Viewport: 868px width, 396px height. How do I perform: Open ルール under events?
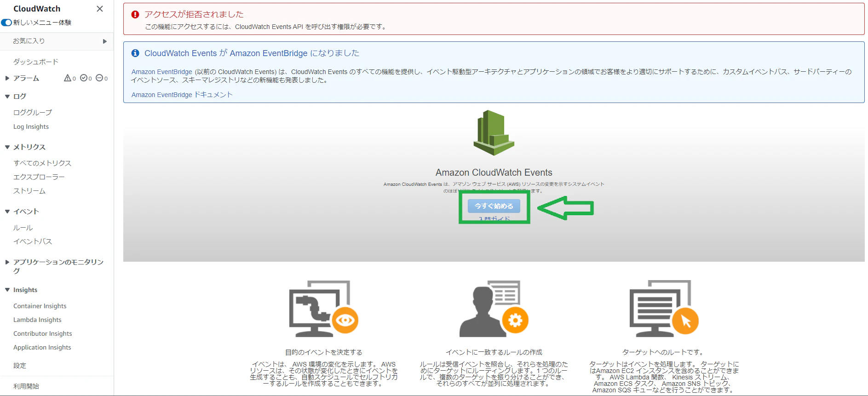click(x=23, y=227)
